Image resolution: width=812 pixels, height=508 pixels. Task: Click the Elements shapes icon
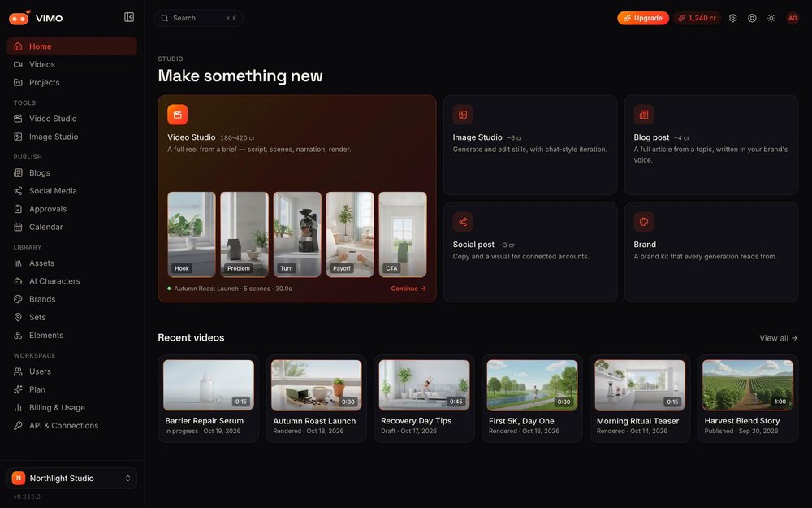18,336
